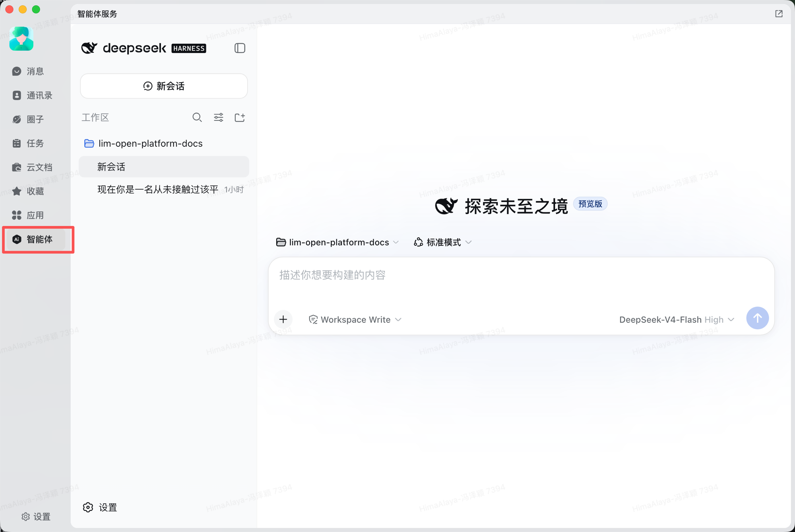This screenshot has height=532, width=795.
Task: Open 消息 in left sidebar
Action: [28, 71]
